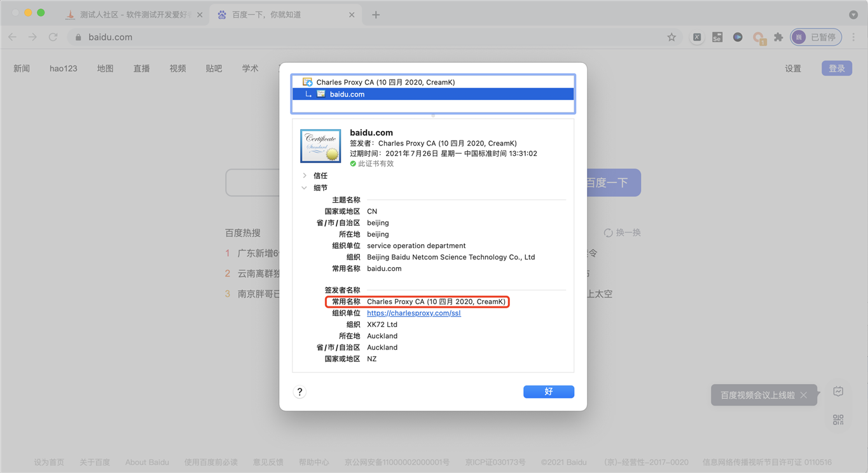Open tab search dropdown arrow

(x=853, y=15)
